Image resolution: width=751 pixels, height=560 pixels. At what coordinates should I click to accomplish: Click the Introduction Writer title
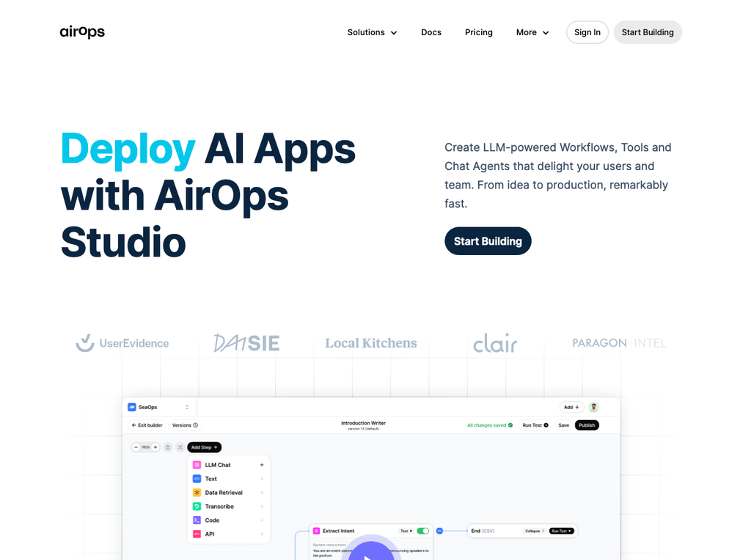[363, 423]
